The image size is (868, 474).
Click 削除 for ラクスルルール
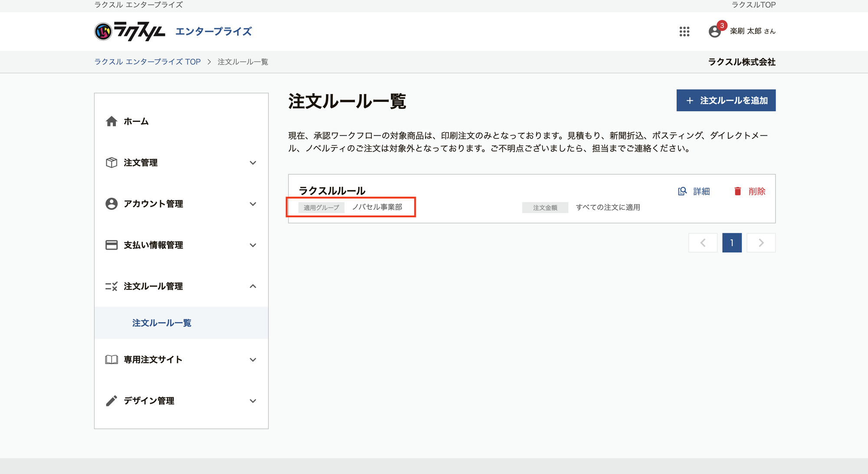(x=750, y=191)
